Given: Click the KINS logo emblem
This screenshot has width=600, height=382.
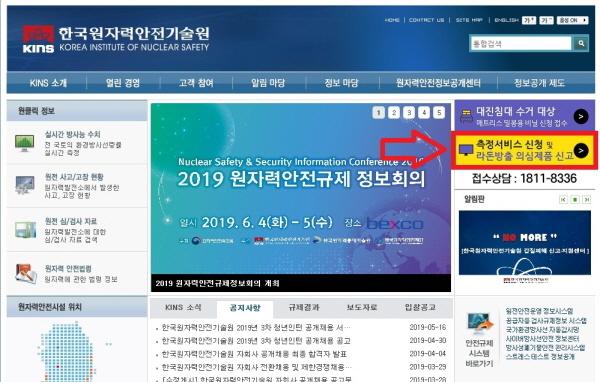Looking at the screenshot, I should coord(38,39).
